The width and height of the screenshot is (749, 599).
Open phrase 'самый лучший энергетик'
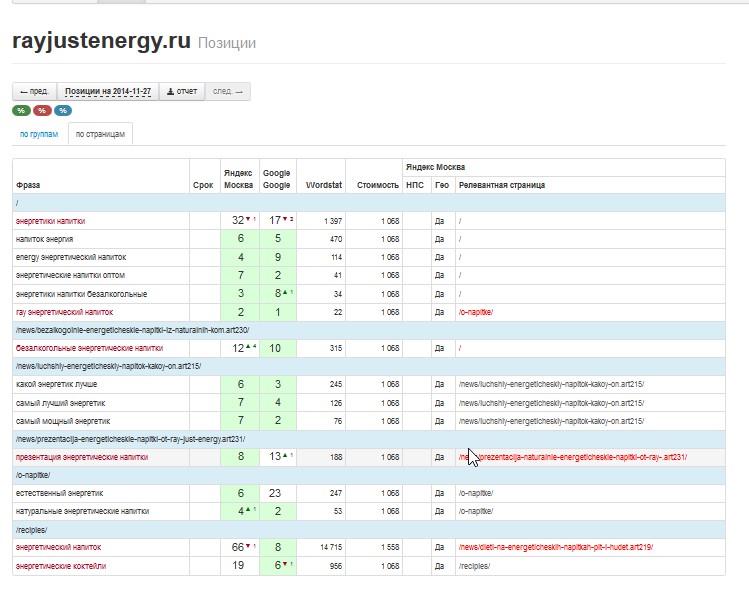pyautogui.click(x=60, y=403)
